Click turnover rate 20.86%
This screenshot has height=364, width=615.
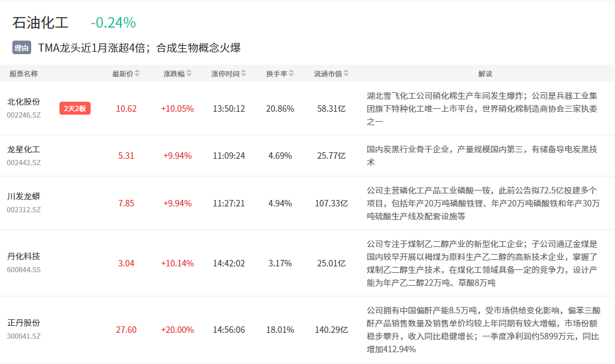[x=280, y=109]
